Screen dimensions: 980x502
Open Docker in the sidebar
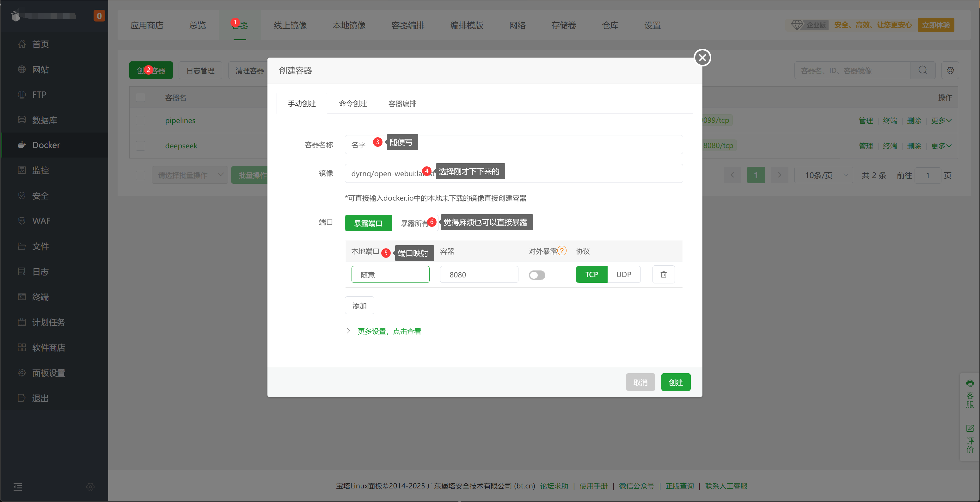(46, 145)
